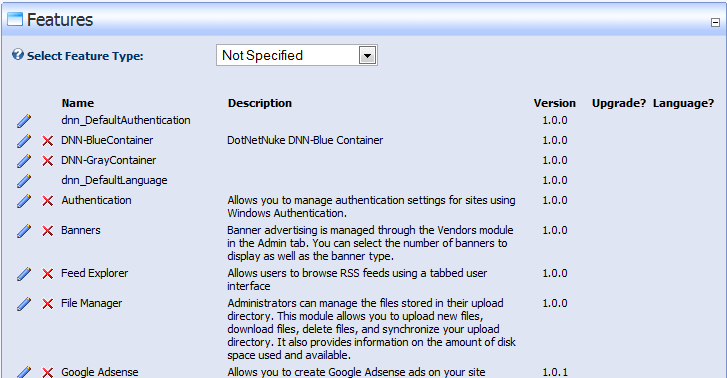The width and height of the screenshot is (727, 378).
Task: Open help for Select Feature Type
Action: [18, 55]
